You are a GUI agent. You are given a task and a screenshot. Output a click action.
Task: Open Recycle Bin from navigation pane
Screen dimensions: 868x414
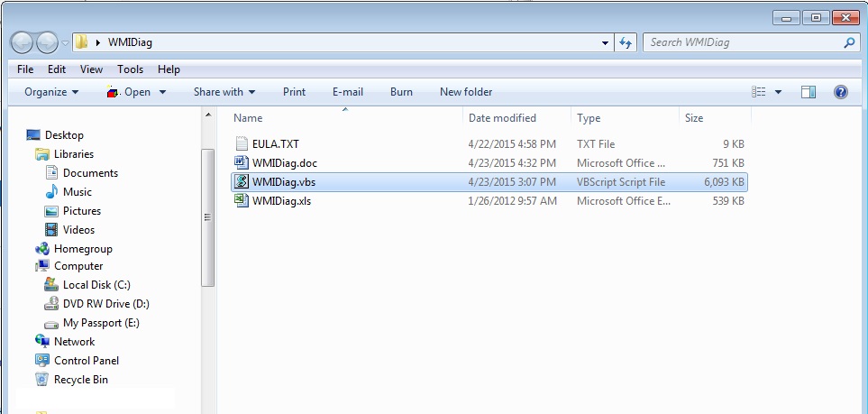click(81, 380)
